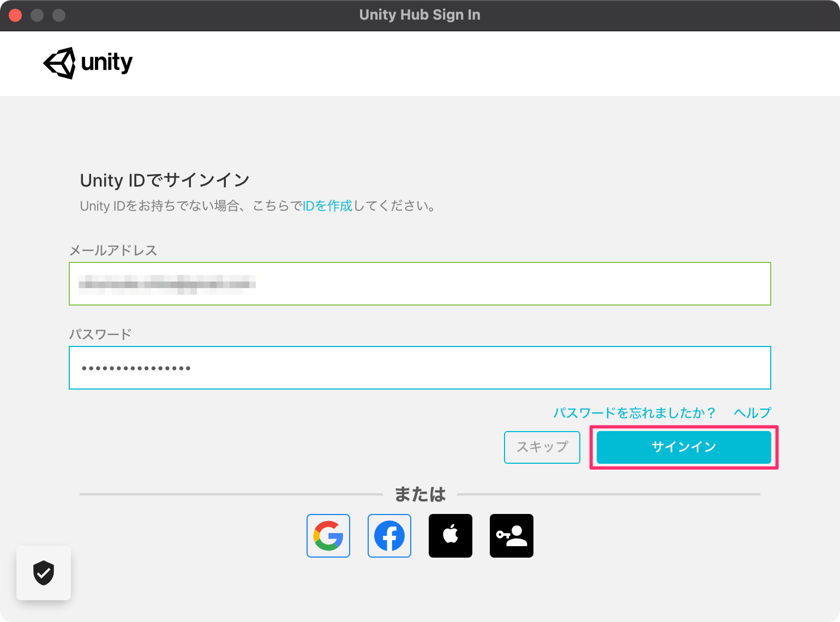Click the Unity logo in the header
840x622 pixels.
pos(88,63)
